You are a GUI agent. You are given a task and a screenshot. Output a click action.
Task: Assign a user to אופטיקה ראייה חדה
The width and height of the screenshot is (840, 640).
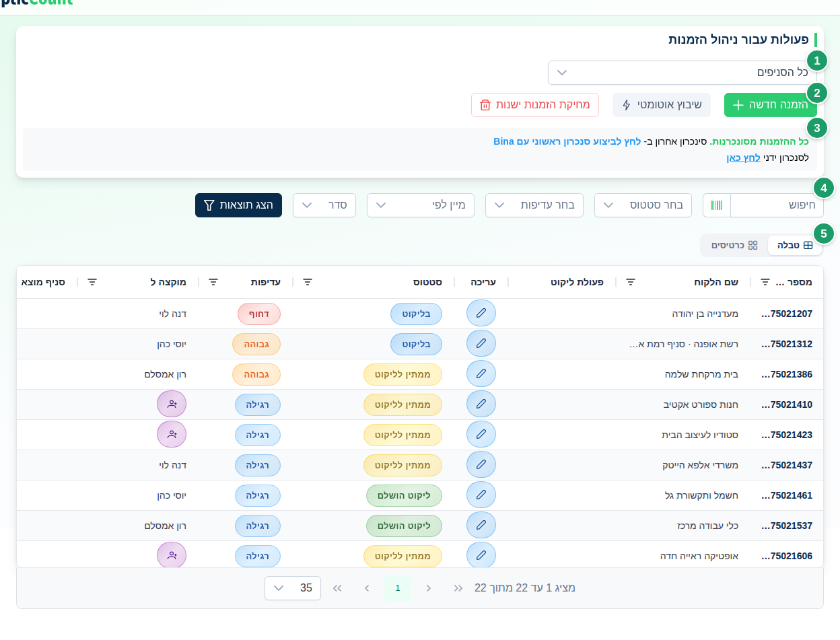pyautogui.click(x=172, y=556)
